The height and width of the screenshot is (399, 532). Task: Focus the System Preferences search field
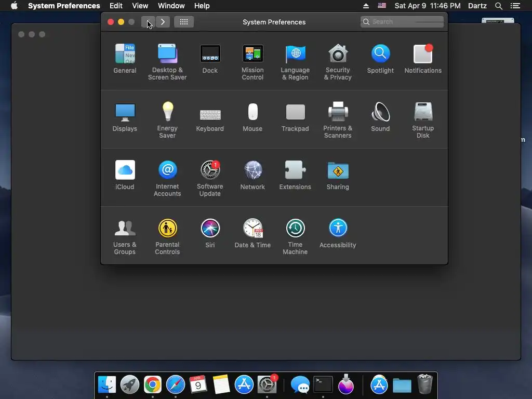point(402,22)
